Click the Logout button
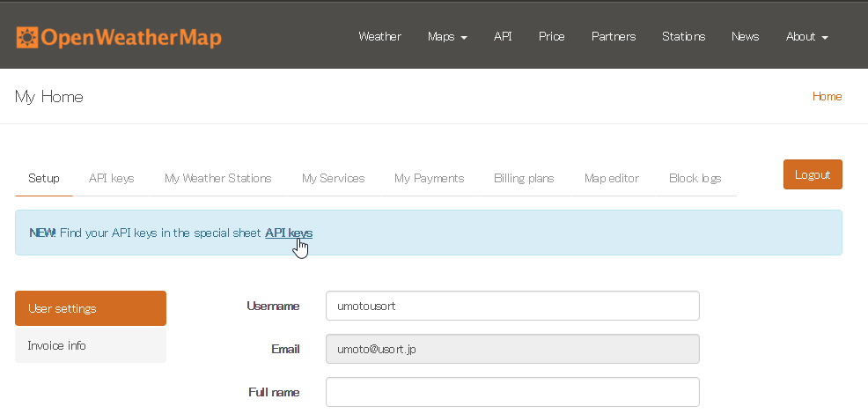 coord(813,174)
